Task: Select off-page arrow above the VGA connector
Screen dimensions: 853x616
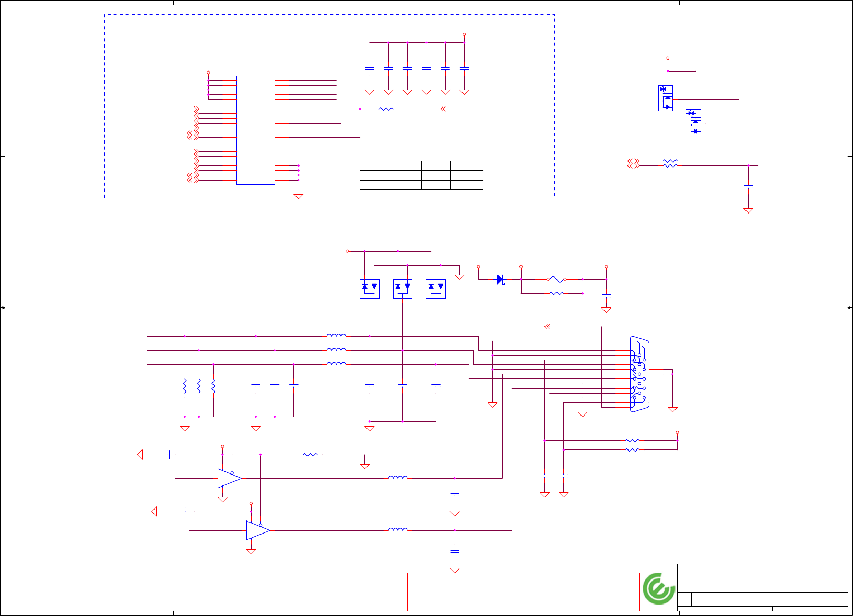Action: point(547,327)
